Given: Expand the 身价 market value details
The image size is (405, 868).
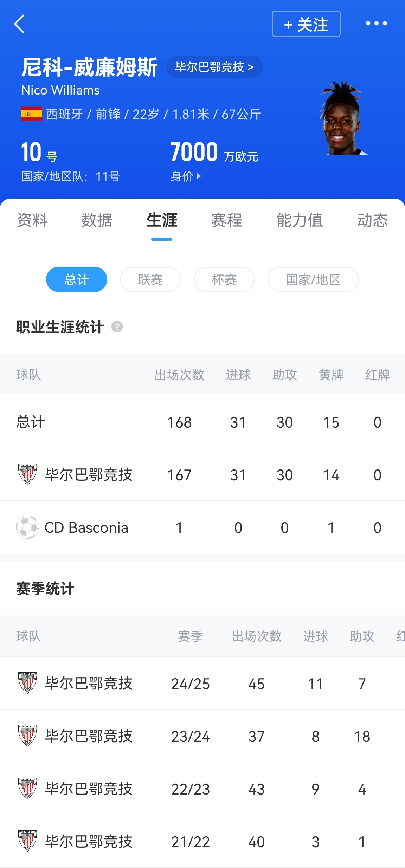Looking at the screenshot, I should pos(186,176).
